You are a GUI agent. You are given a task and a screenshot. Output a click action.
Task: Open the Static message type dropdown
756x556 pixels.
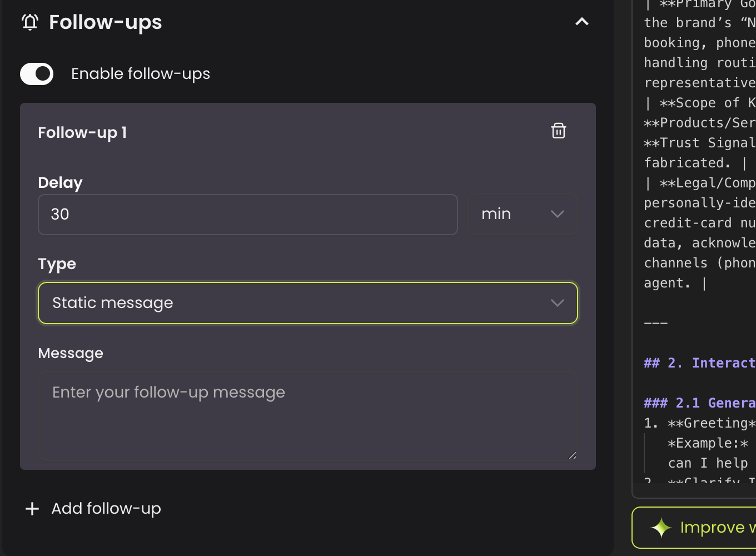click(x=308, y=303)
